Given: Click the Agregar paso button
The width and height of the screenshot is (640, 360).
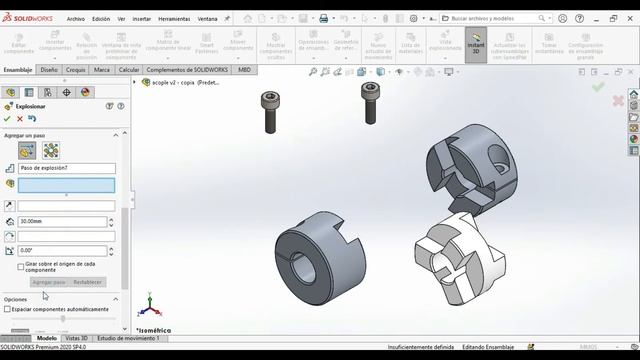Looking at the screenshot, I should (x=49, y=282).
